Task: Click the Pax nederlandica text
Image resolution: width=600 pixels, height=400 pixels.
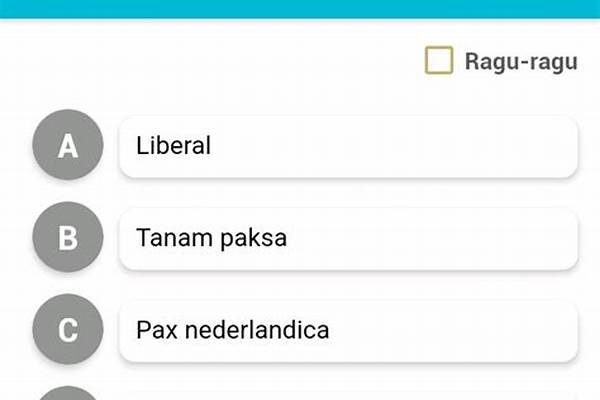Action: click(x=232, y=329)
